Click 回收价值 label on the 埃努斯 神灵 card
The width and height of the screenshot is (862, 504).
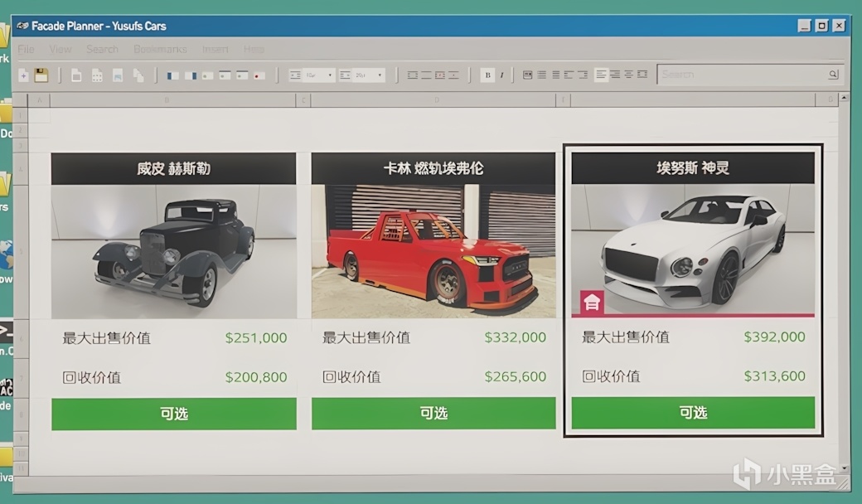coord(612,376)
